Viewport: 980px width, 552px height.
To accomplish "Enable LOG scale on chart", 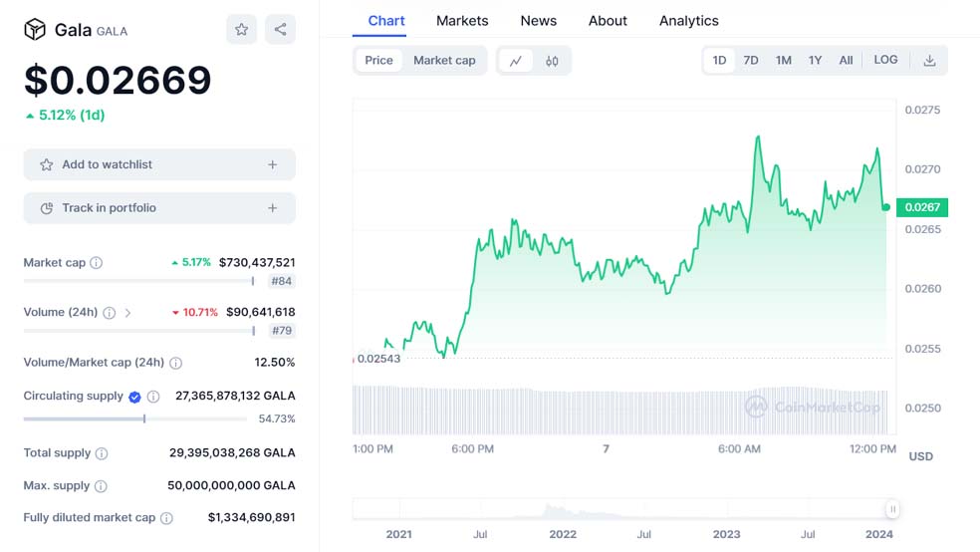I will pyautogui.click(x=885, y=61).
